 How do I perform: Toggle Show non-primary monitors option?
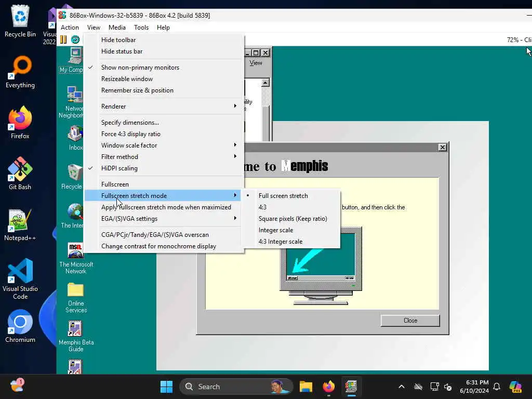click(164, 67)
